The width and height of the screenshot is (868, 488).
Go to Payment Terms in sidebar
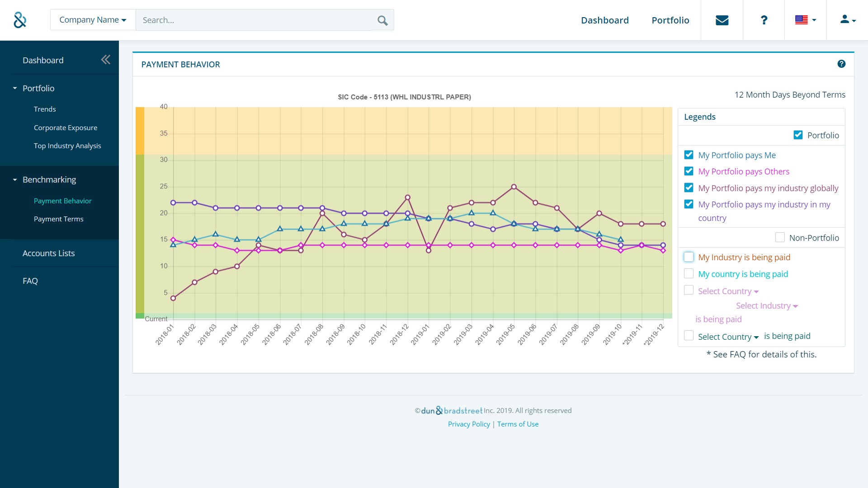click(58, 219)
